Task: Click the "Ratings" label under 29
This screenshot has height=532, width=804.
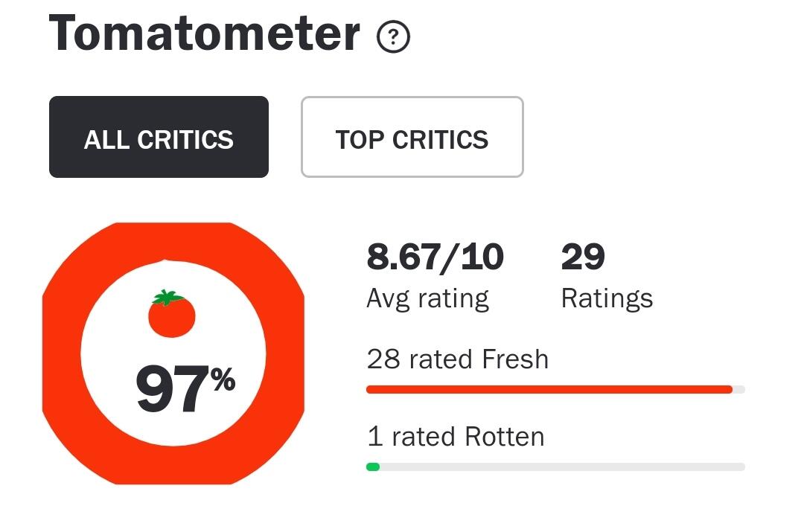Action: pyautogui.click(x=607, y=298)
